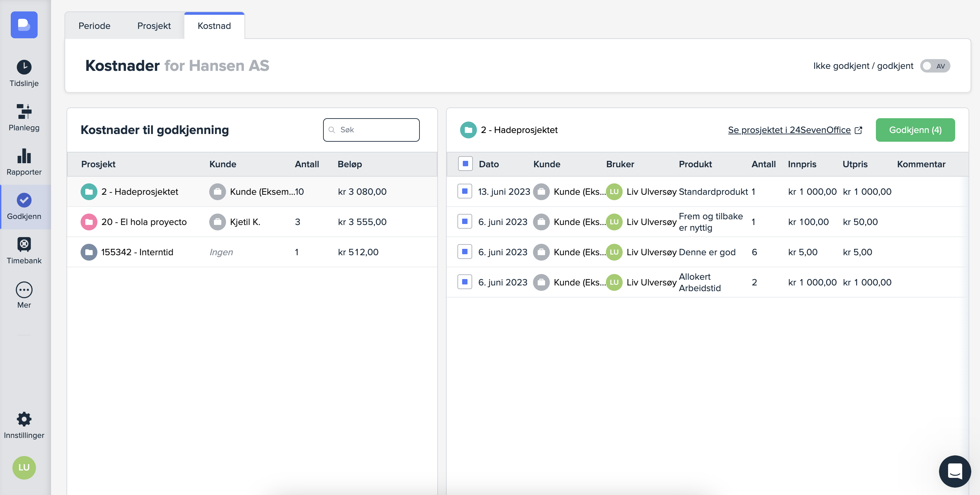980x495 pixels.
Task: Open the Planlegg planning icon
Action: (x=24, y=111)
